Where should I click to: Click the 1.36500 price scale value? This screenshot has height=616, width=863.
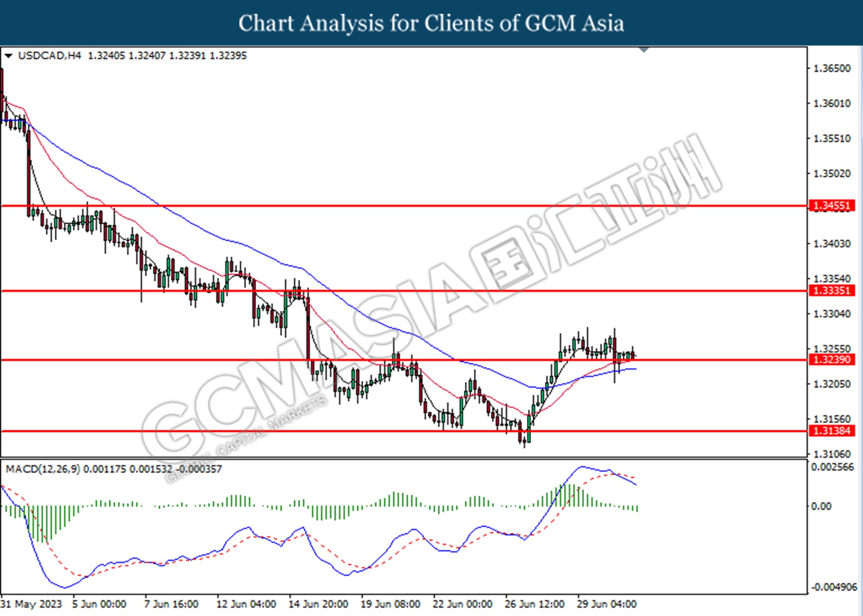point(832,69)
